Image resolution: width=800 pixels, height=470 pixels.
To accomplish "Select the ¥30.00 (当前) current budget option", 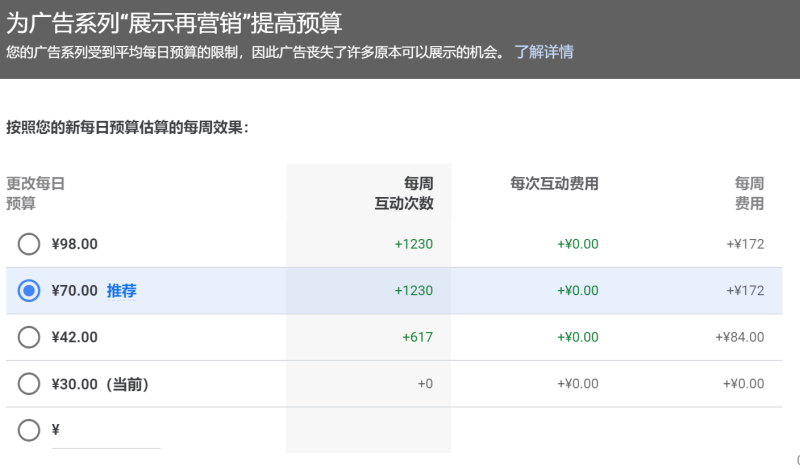I will coord(29,384).
